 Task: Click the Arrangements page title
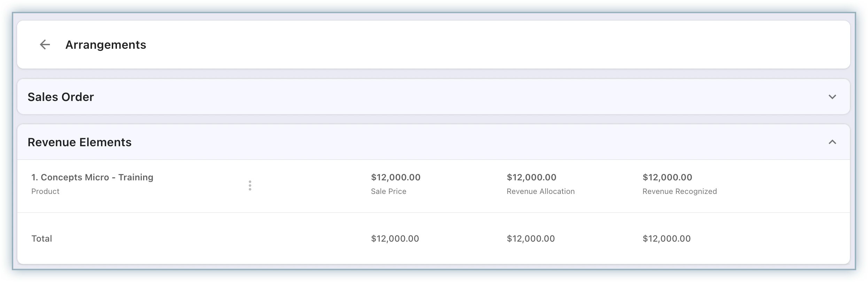106,45
